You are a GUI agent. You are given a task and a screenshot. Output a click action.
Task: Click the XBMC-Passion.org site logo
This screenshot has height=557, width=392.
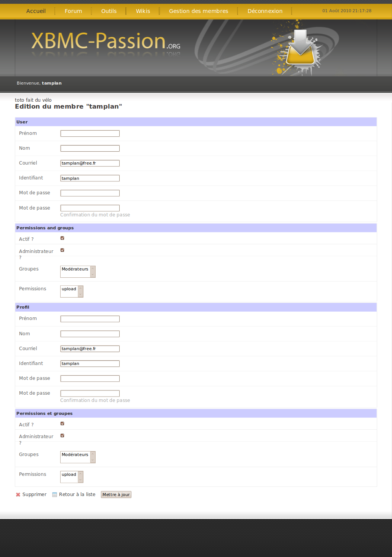106,41
